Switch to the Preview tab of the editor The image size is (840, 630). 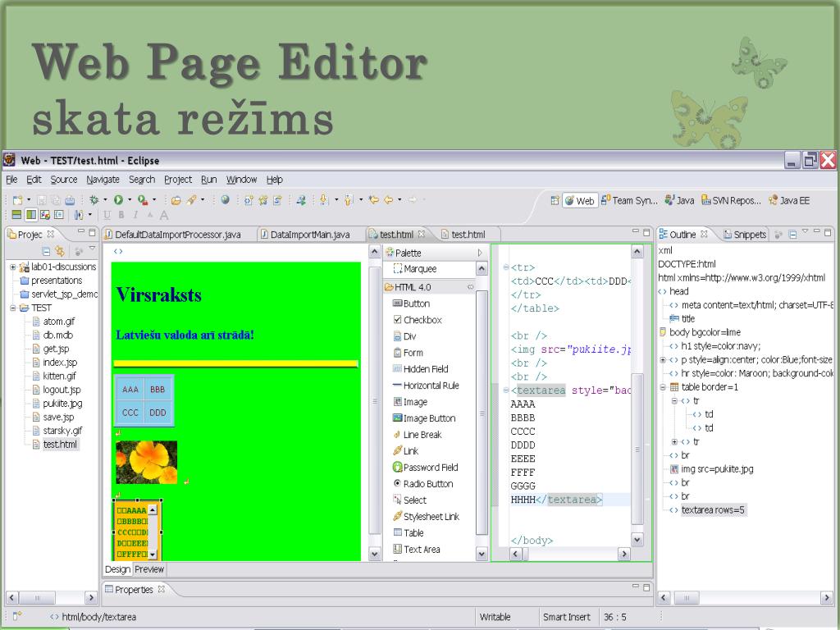point(149,569)
